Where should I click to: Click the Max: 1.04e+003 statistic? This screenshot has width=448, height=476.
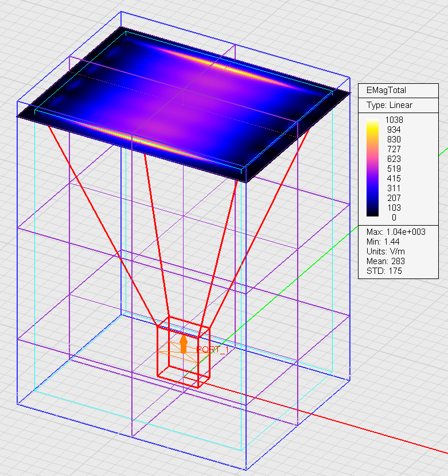[395, 231]
